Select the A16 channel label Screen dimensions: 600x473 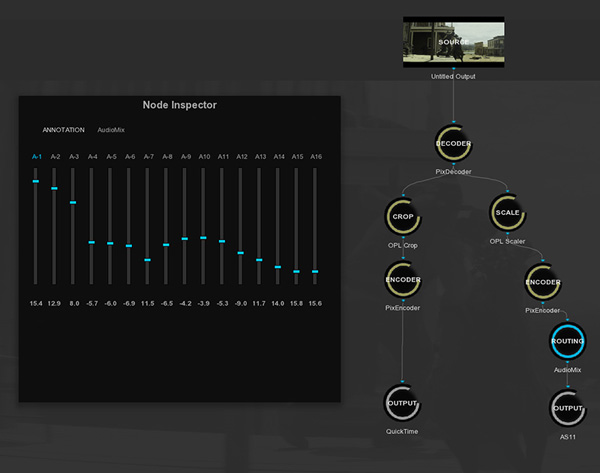[316, 157]
